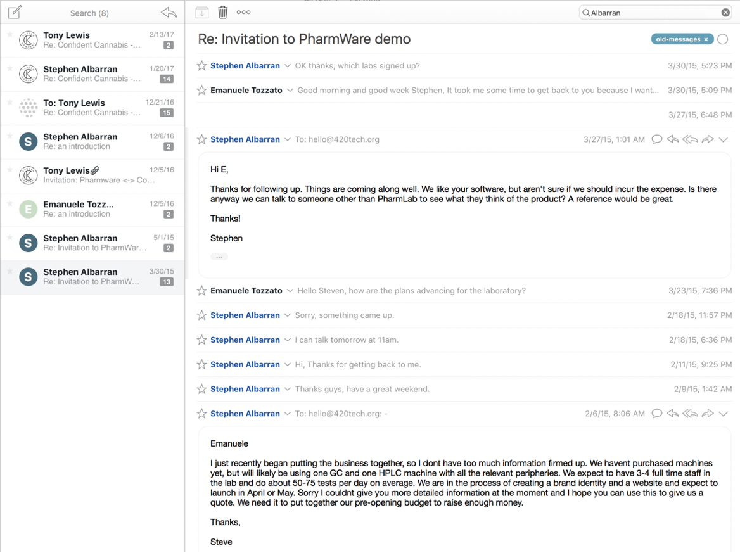Viewport: 740px width, 560px height.
Task: Click Stephen Albarran name on 'which labs' message
Action: pos(245,66)
